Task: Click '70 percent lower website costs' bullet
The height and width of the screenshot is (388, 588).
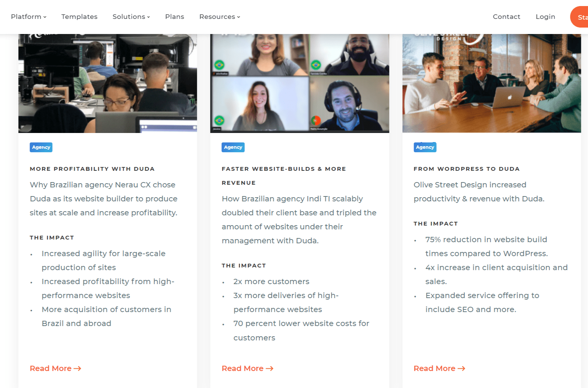Action: [x=301, y=331]
